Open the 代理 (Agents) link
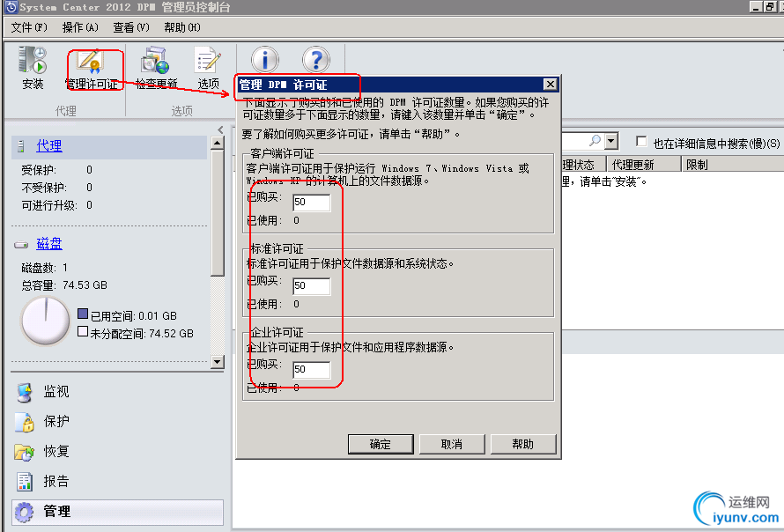This screenshot has height=532, width=784. [x=49, y=146]
